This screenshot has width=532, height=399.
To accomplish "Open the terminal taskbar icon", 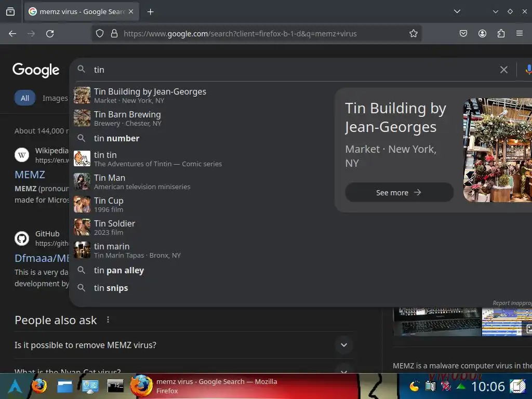I will 115,386.
